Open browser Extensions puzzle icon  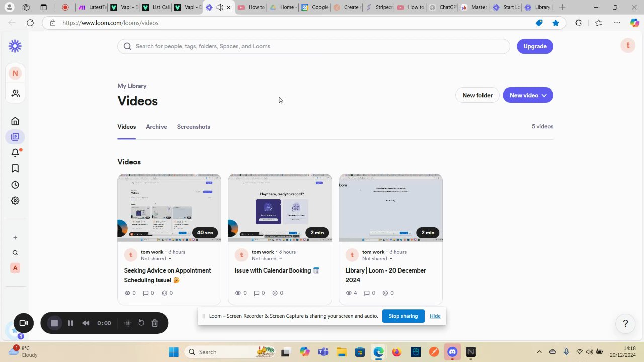pyautogui.click(x=578, y=23)
